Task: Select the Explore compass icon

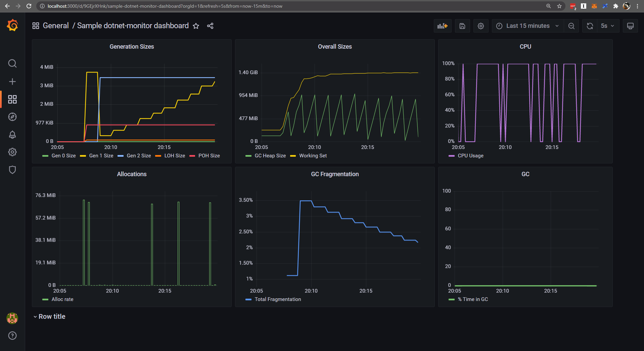Action: coord(12,117)
